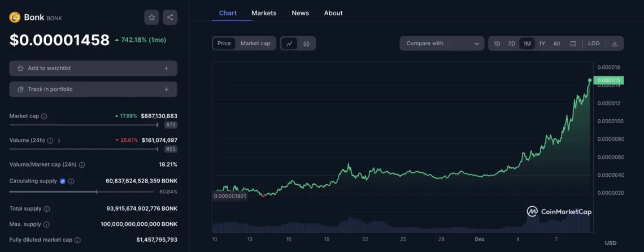This screenshot has height=252, width=644.
Task: Toggle chart to Market cap view
Action: click(255, 44)
